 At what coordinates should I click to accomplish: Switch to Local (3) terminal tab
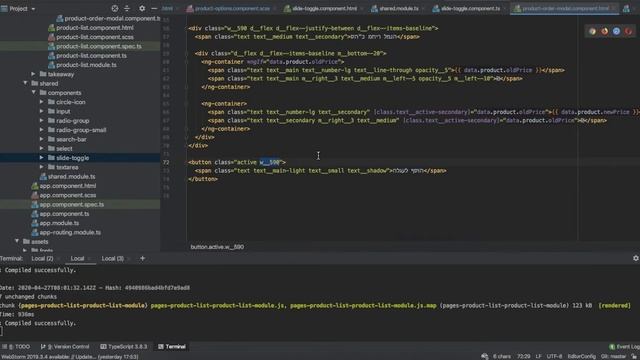click(112, 258)
